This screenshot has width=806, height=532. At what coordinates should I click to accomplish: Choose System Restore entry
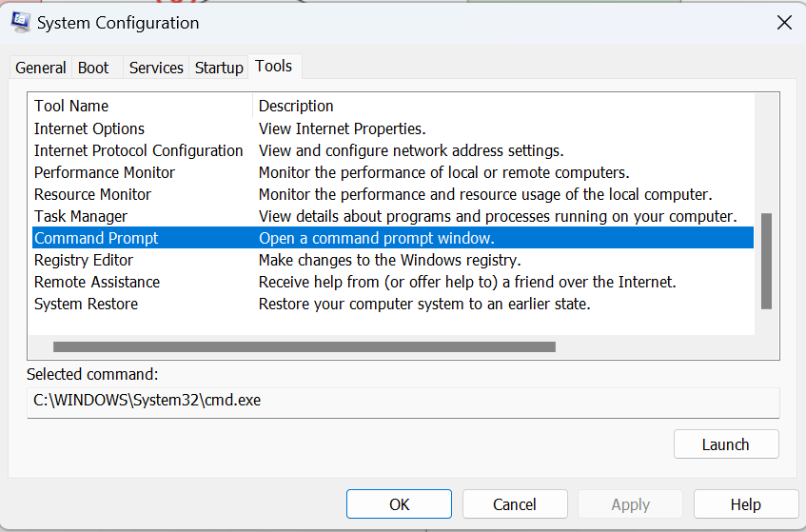(x=86, y=304)
